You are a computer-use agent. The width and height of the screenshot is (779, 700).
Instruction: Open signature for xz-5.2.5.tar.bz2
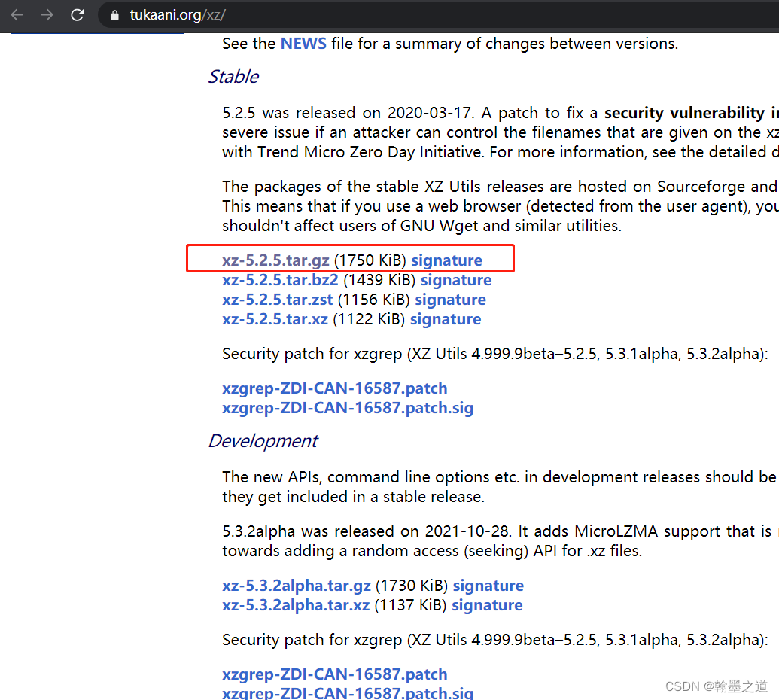[x=455, y=280]
